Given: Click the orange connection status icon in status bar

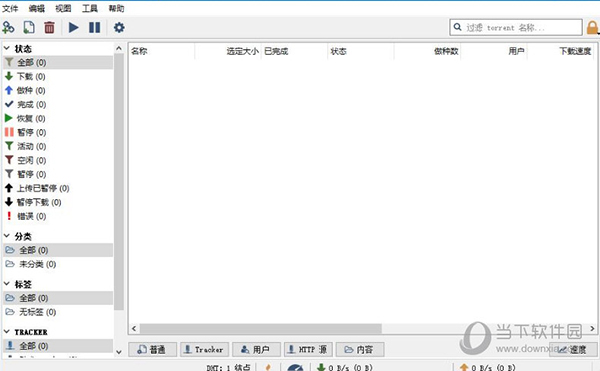Looking at the screenshot, I should coord(268,368).
